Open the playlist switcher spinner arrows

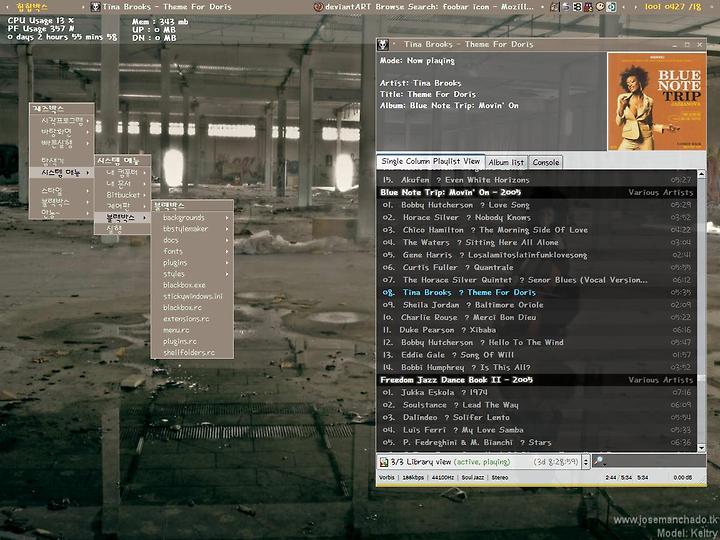tap(585, 462)
